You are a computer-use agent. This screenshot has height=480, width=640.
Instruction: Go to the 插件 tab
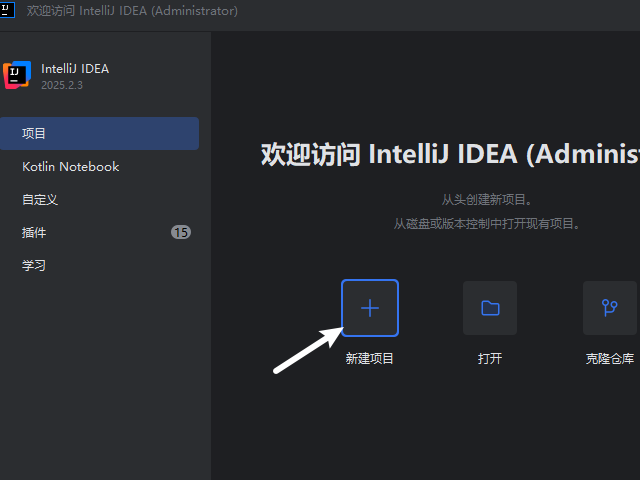click(x=34, y=232)
